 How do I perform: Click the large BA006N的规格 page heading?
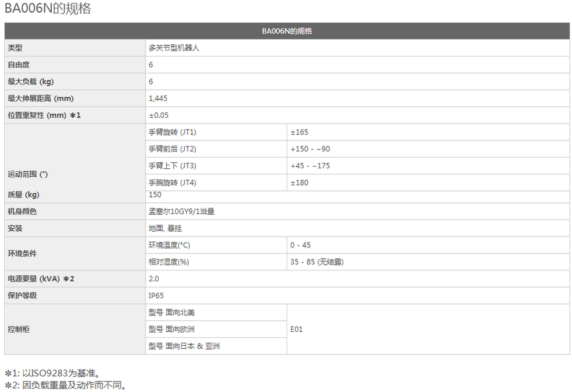pyautogui.click(x=49, y=9)
